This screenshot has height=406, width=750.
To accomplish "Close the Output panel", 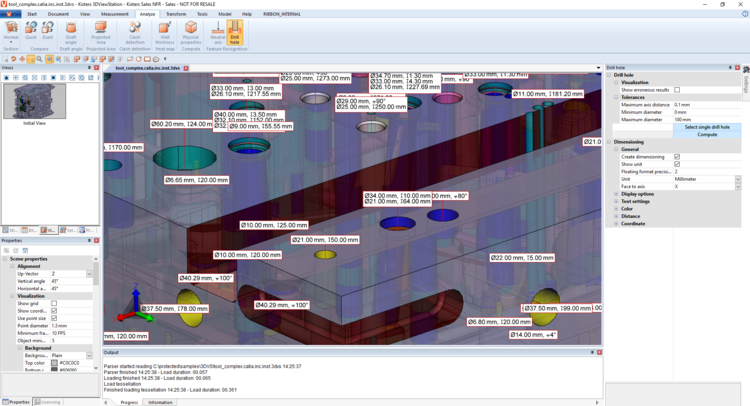I will 599,352.
